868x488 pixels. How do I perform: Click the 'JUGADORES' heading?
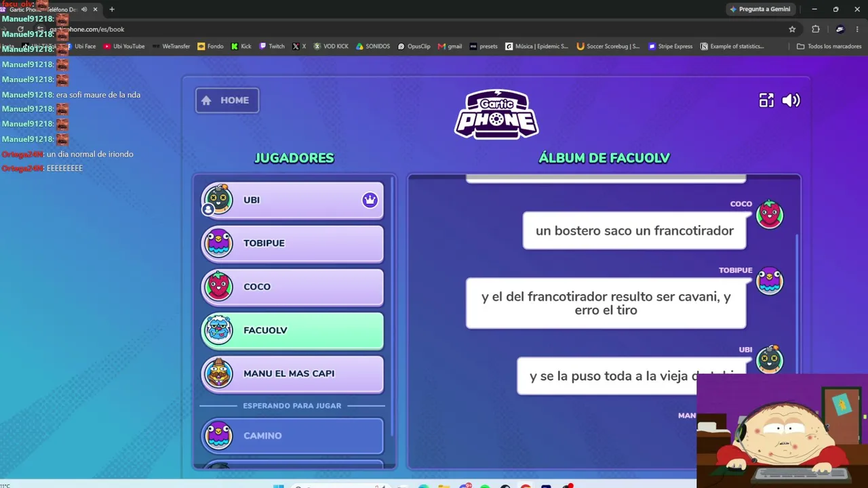[x=294, y=158]
